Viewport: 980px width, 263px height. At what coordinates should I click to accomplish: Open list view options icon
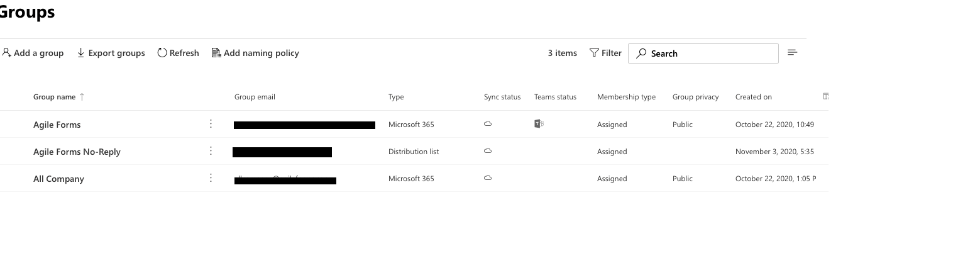(x=792, y=53)
